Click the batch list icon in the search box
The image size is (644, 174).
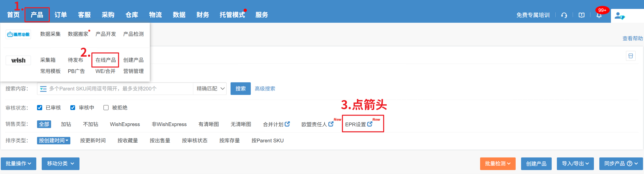click(x=43, y=89)
